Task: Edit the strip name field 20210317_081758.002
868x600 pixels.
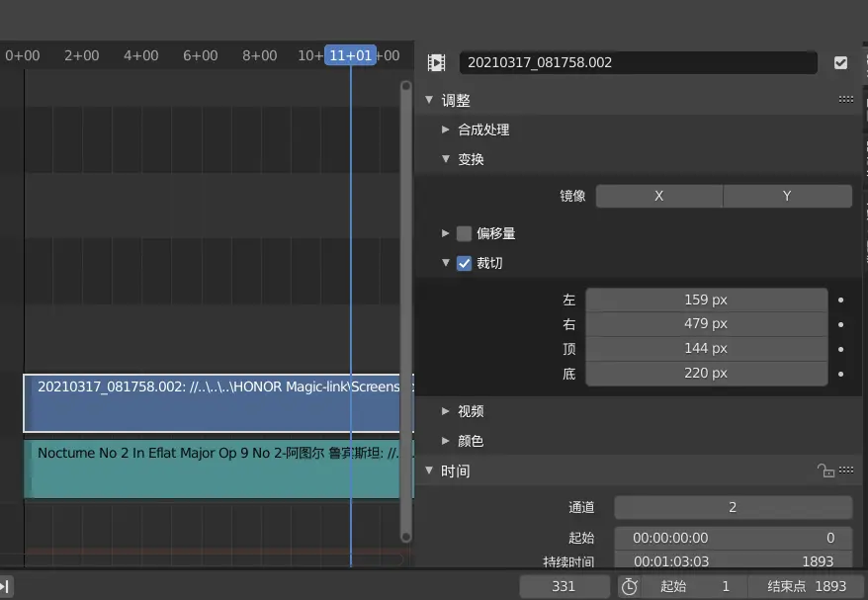Action: [639, 62]
